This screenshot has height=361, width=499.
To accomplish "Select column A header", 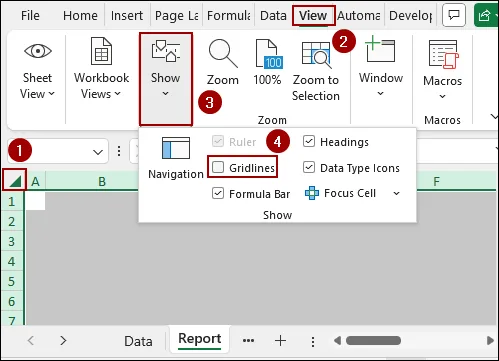I will (35, 181).
